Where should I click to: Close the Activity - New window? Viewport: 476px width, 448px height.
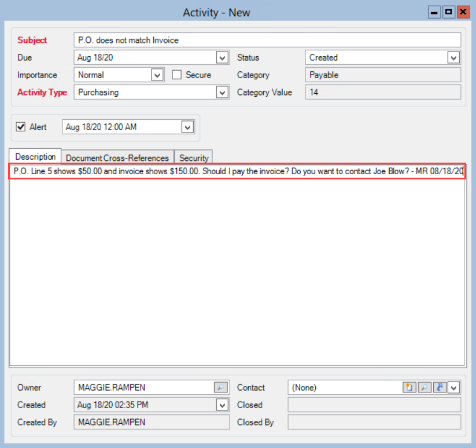463,13
